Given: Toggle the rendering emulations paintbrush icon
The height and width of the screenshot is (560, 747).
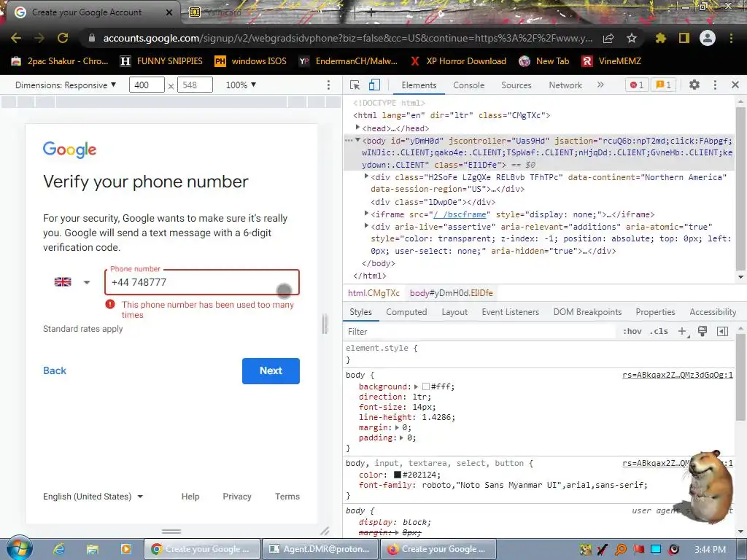Looking at the screenshot, I should tap(703, 332).
